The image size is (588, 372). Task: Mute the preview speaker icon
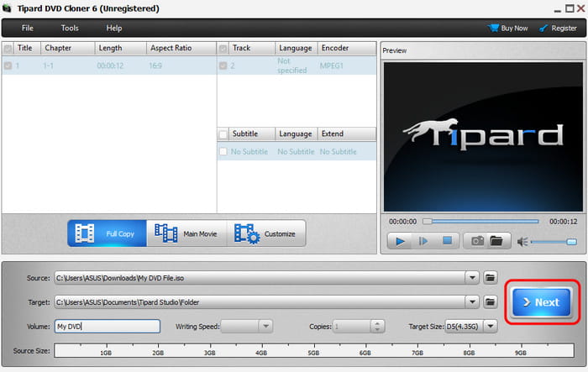[x=522, y=242]
